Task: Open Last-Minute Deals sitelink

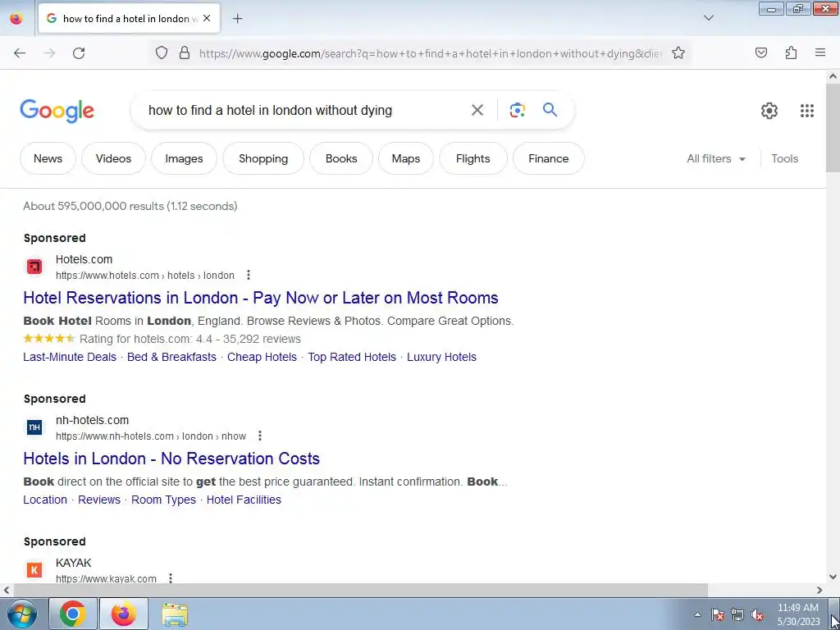Action: pos(70,358)
